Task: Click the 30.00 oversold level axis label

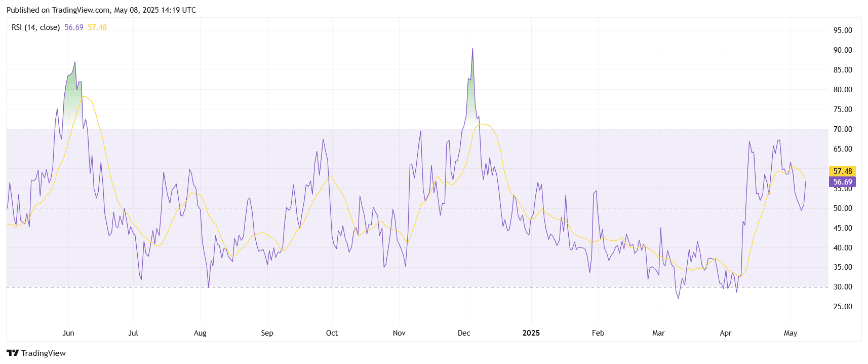Action: [x=843, y=287]
